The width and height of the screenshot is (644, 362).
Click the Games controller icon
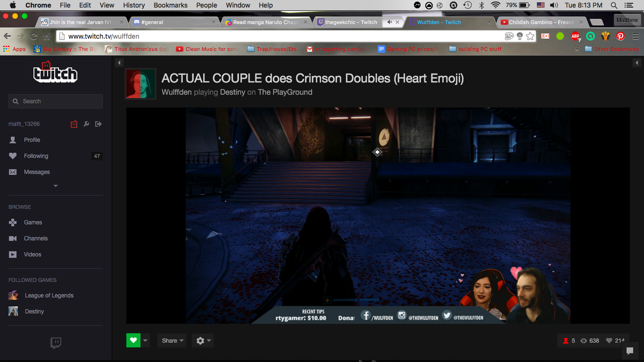tap(13, 223)
